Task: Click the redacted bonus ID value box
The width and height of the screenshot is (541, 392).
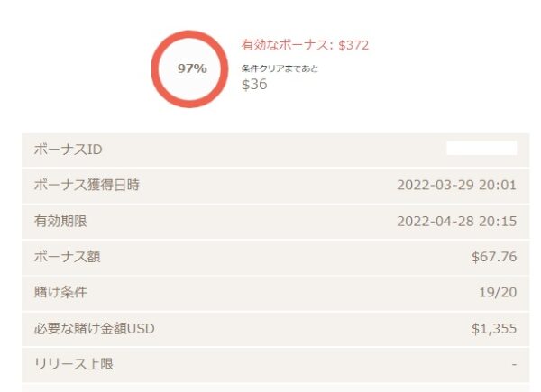Action: 481,148
